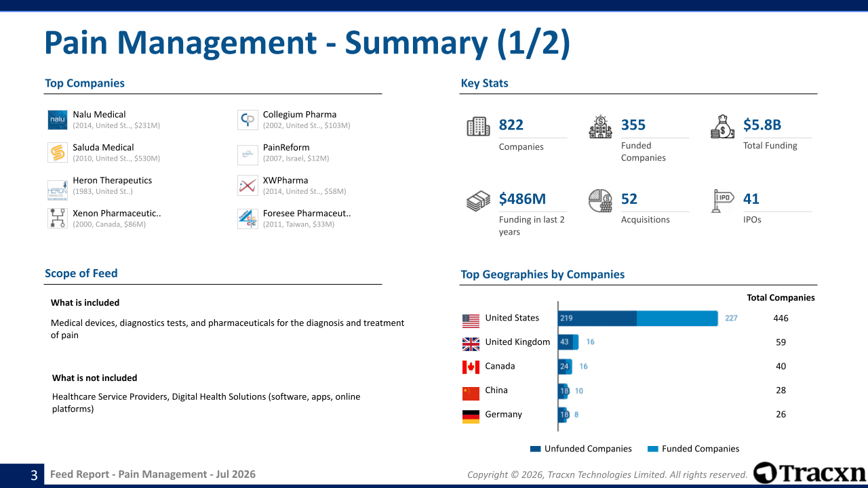Click the IPOs signpost icon
The height and width of the screenshot is (488, 868).
[722, 201]
